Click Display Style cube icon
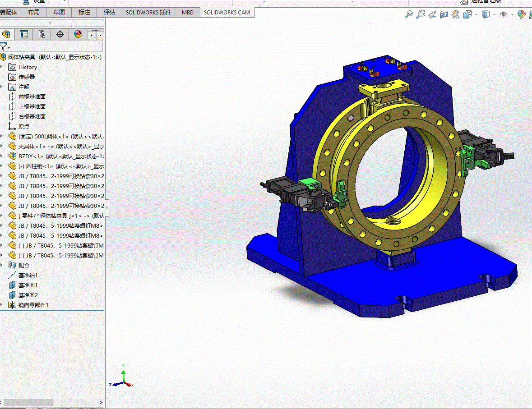Viewport: 532px width, 409px height. point(486,14)
